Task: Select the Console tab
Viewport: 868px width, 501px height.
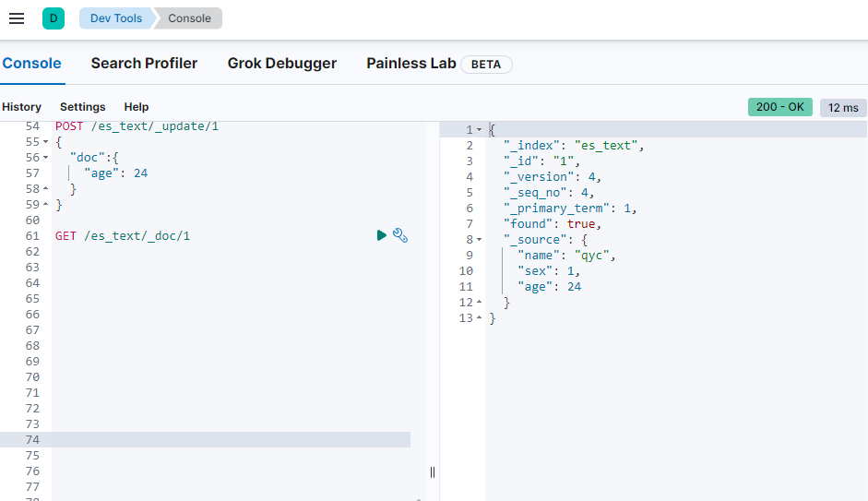Action: pos(31,64)
